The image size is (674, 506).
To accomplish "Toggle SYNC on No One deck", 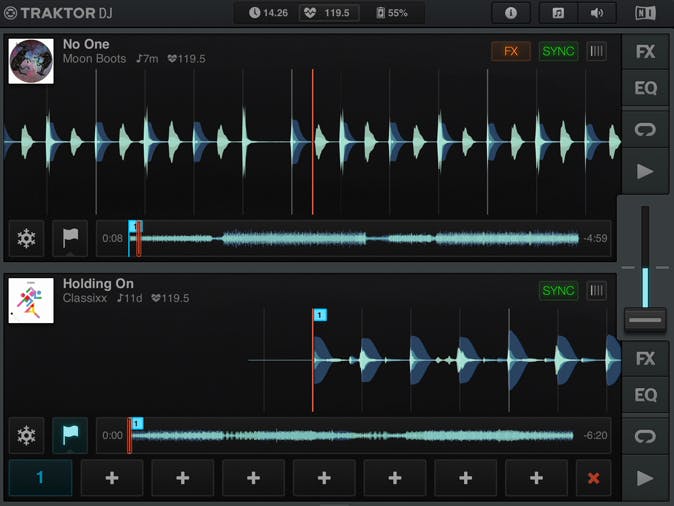I will tap(558, 52).
